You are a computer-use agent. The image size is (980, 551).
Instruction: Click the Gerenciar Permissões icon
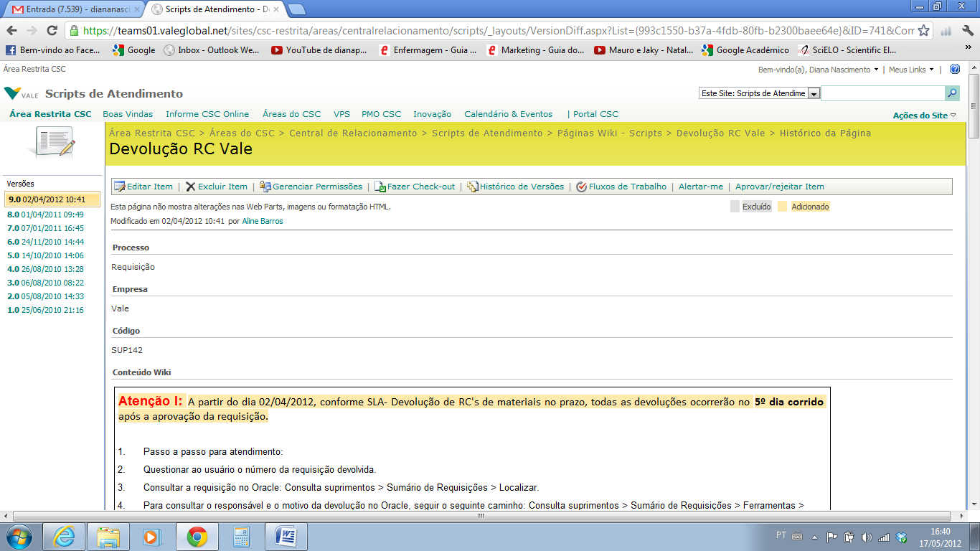coord(265,187)
